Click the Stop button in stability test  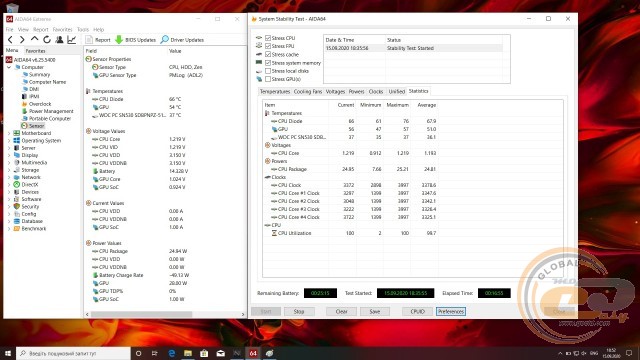tap(299, 311)
